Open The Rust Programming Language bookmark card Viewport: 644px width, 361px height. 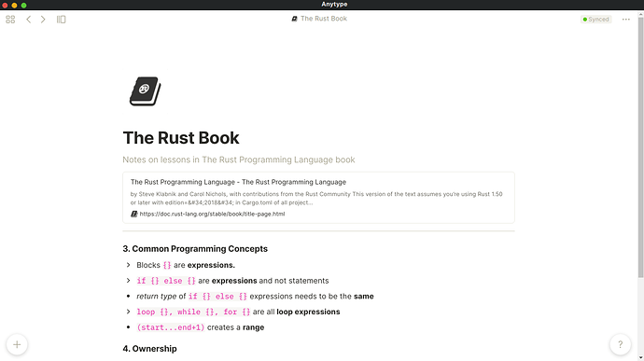pos(318,198)
